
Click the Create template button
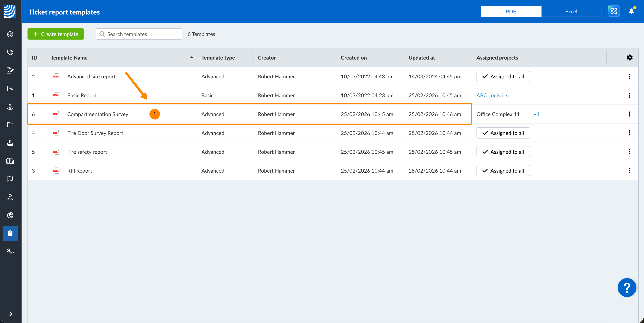click(x=56, y=34)
